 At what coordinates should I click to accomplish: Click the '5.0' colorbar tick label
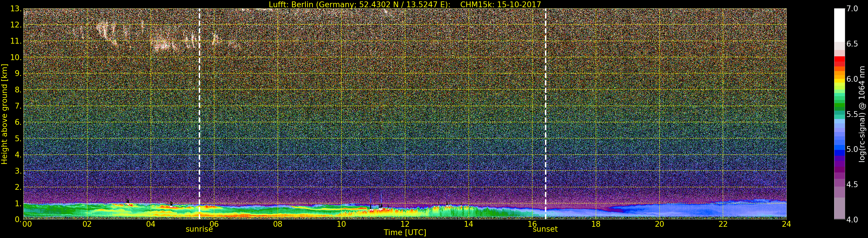852,149
